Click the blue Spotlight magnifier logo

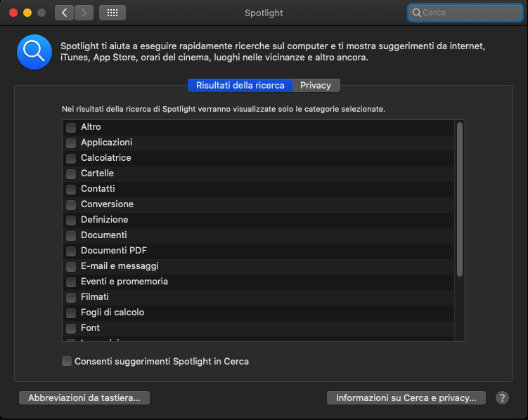[34, 52]
